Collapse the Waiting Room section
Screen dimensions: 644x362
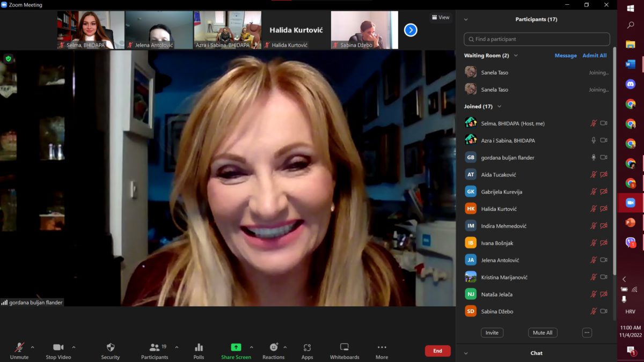tap(516, 56)
